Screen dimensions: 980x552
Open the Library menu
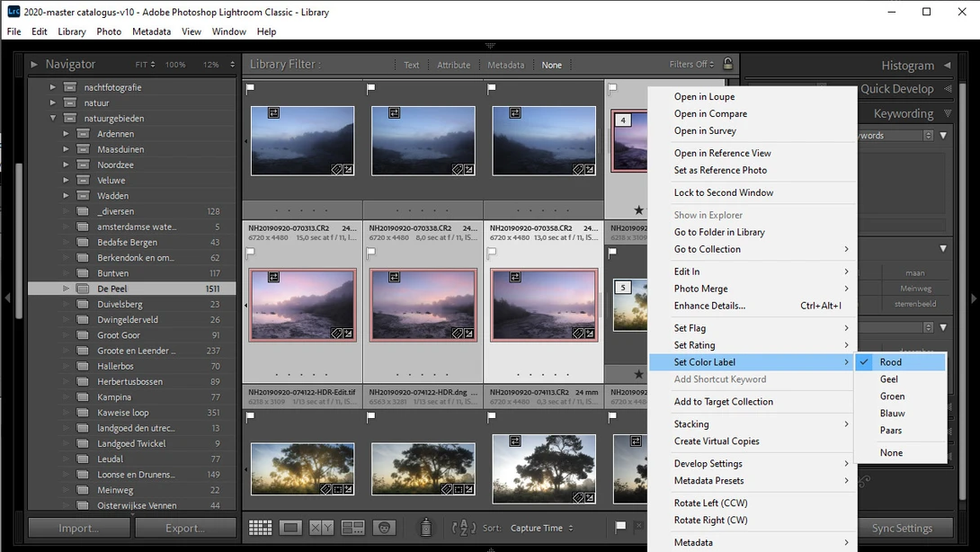coord(72,31)
